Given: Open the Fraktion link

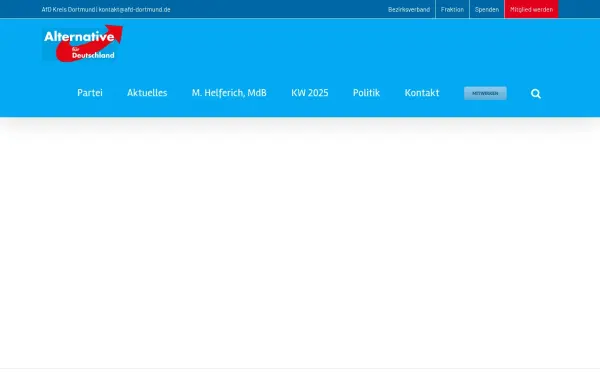Looking at the screenshot, I should [452, 9].
